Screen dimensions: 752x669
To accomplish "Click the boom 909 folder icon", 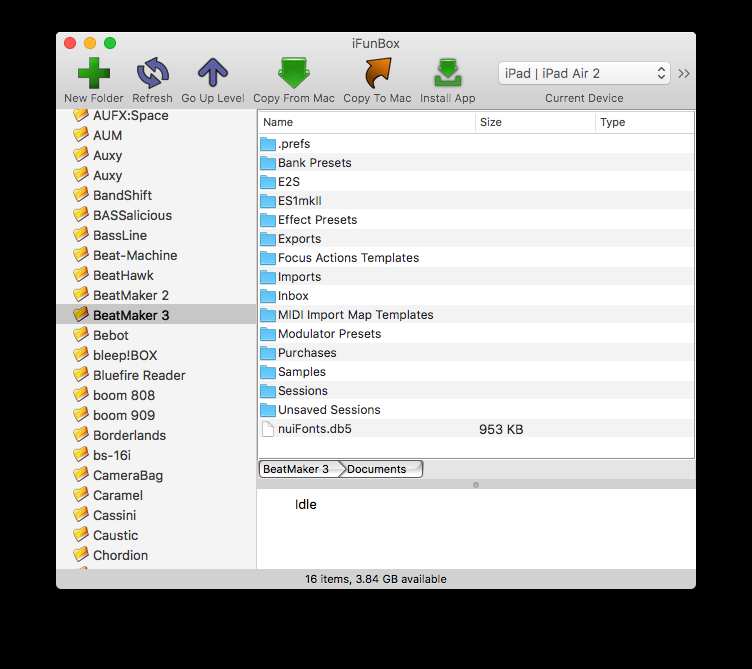I will point(81,415).
